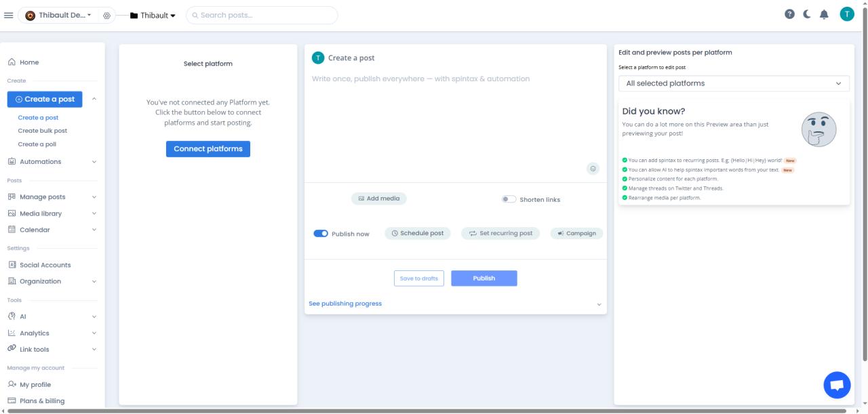Image resolution: width=868 pixels, height=414 pixels.
Task: Click the Plans & billing card icon
Action: [x=12, y=400]
